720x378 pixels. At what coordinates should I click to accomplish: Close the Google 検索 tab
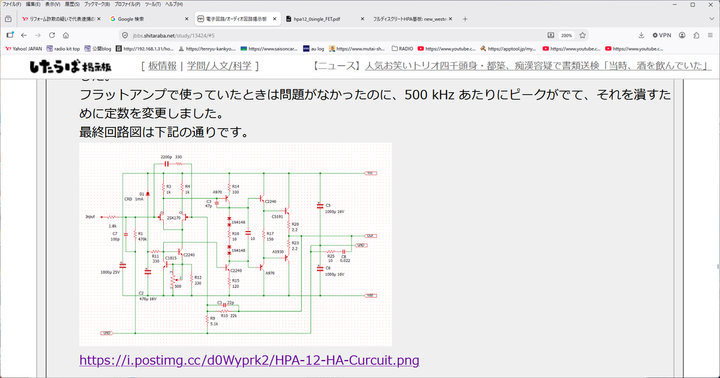tap(186, 19)
